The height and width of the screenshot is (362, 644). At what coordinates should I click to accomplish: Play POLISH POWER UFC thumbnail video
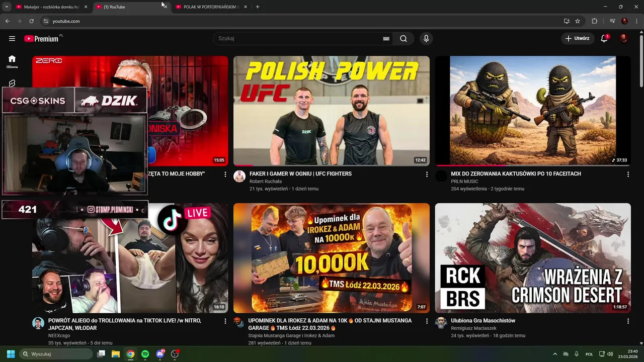(332, 111)
